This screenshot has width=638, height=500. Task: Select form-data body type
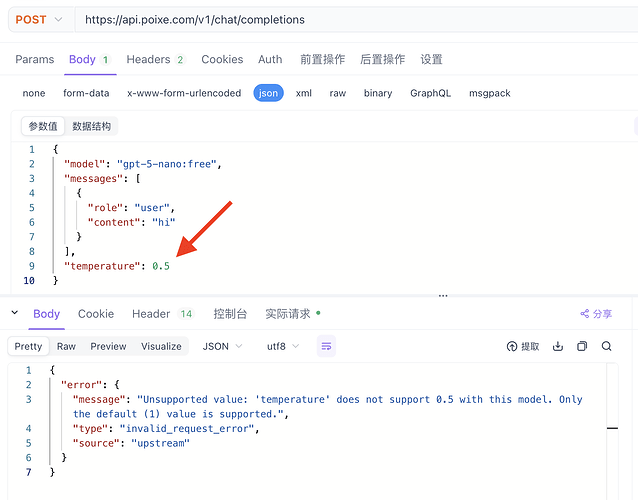[86, 93]
